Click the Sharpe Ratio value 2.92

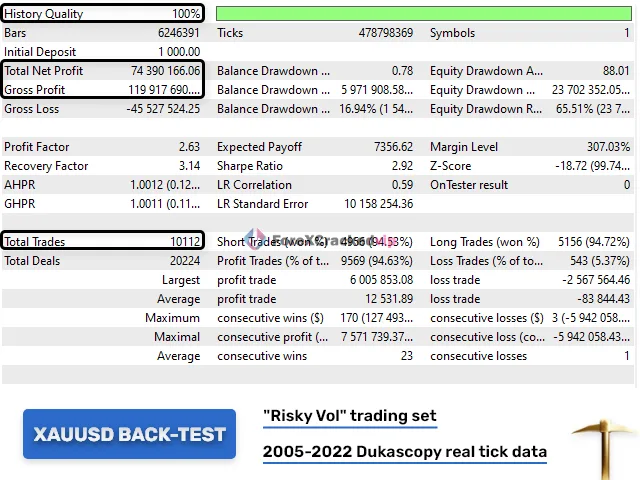point(397,166)
